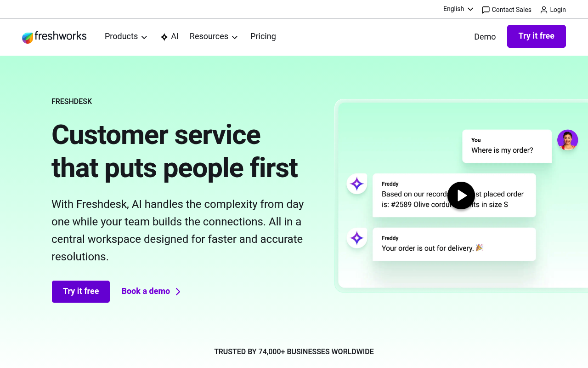588x368 pixels.
Task: Click the person icon next to Login
Action: pyautogui.click(x=543, y=10)
